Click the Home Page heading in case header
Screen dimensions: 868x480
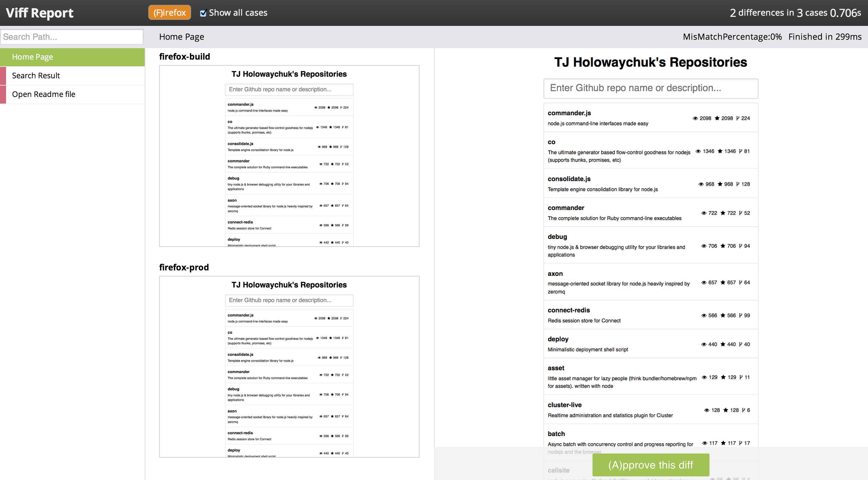coord(182,37)
